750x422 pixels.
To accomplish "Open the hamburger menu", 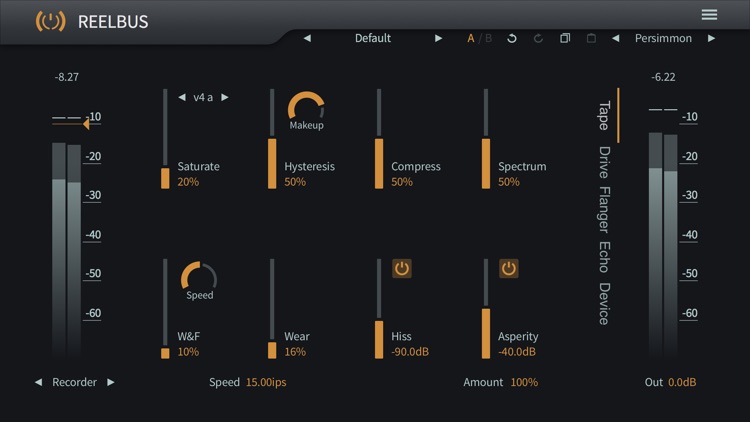I will (709, 15).
